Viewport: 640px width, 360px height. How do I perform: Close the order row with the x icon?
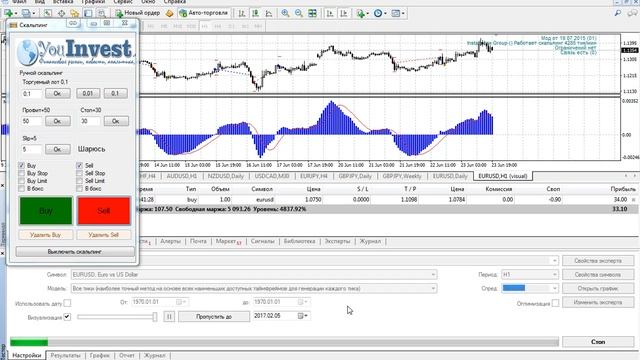(634, 200)
